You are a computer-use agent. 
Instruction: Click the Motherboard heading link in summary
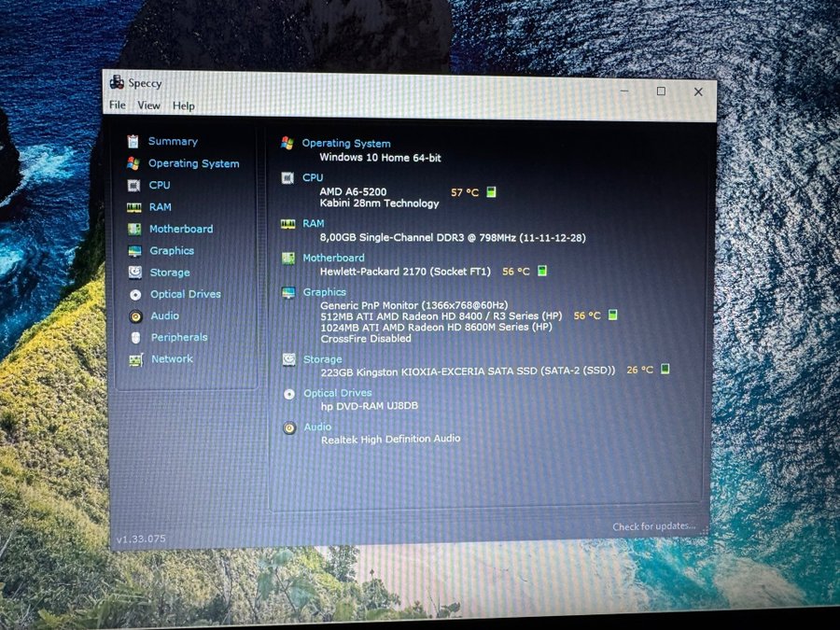tap(333, 259)
